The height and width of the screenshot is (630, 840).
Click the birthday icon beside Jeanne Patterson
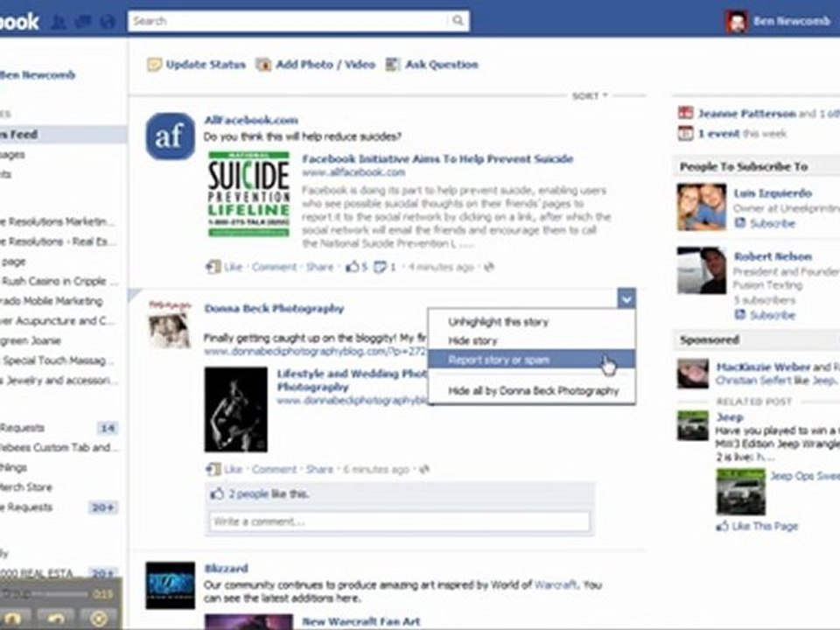pos(686,113)
